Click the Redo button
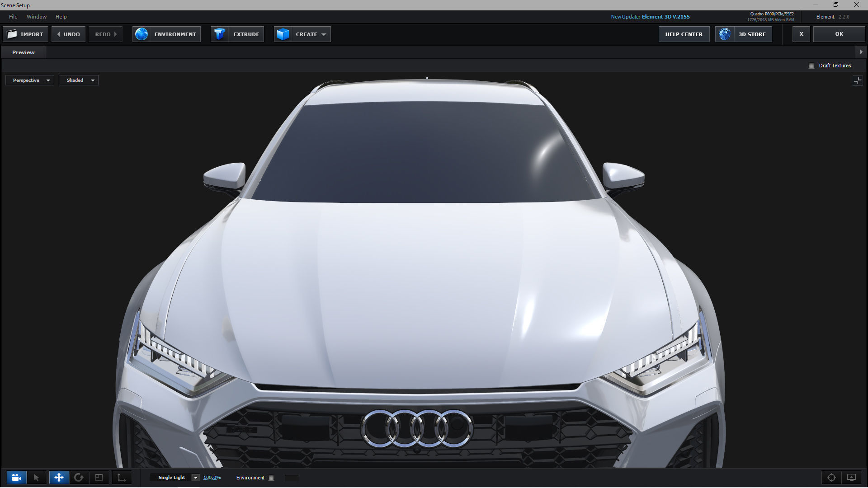Screen dimensions: 868x488 tap(106, 34)
